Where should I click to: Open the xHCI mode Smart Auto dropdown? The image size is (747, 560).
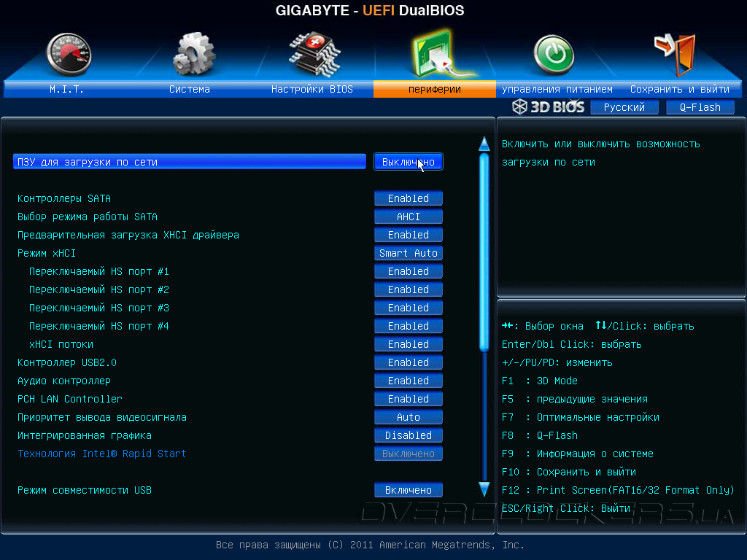pyautogui.click(x=409, y=253)
